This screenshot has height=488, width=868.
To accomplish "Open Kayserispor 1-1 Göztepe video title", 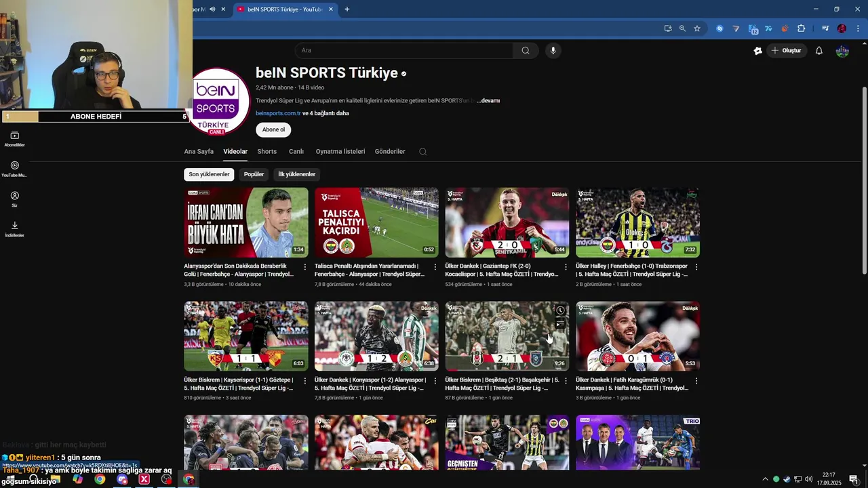I will click(x=239, y=384).
